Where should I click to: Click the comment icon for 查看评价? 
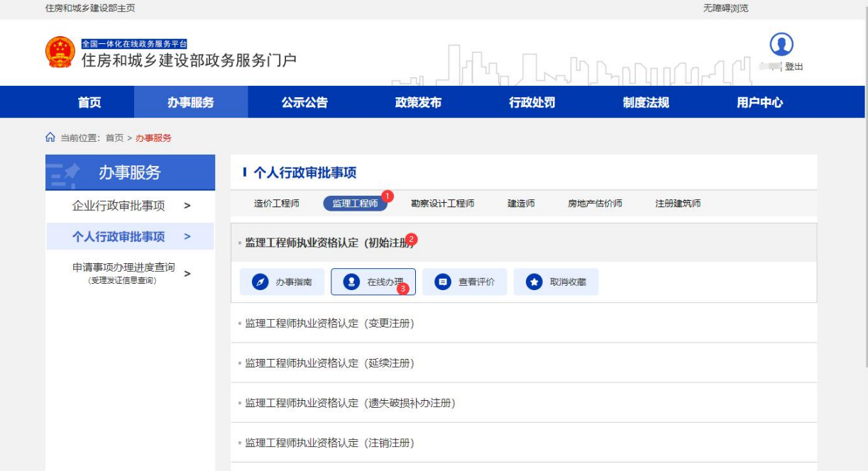[x=443, y=282]
